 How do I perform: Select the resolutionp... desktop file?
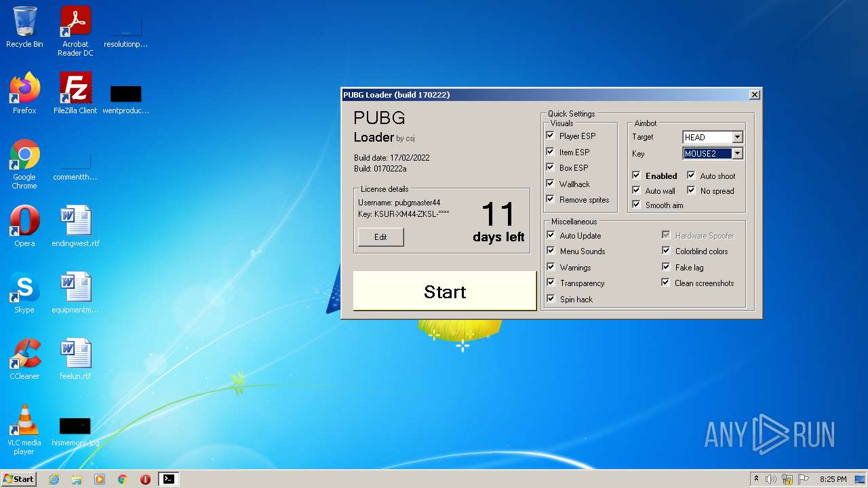pyautogui.click(x=125, y=33)
